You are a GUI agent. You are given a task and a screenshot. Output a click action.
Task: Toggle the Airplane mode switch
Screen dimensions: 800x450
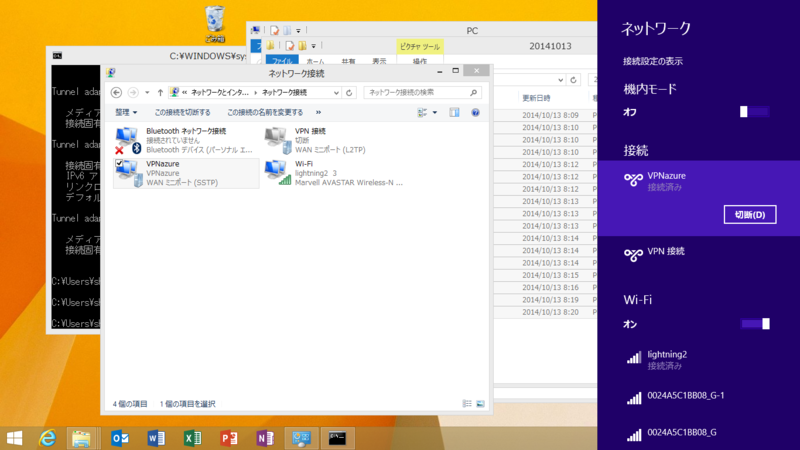click(755, 112)
